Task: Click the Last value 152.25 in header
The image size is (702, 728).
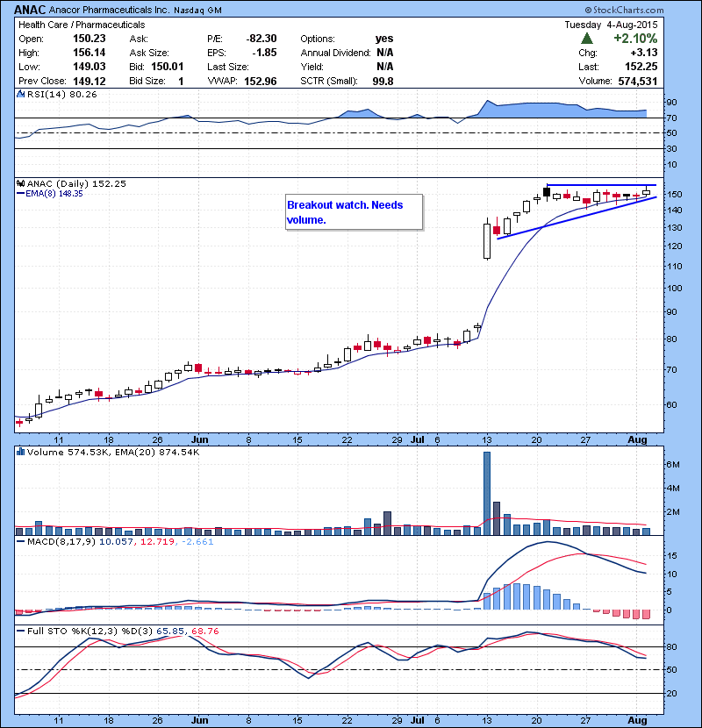Action: [641, 67]
